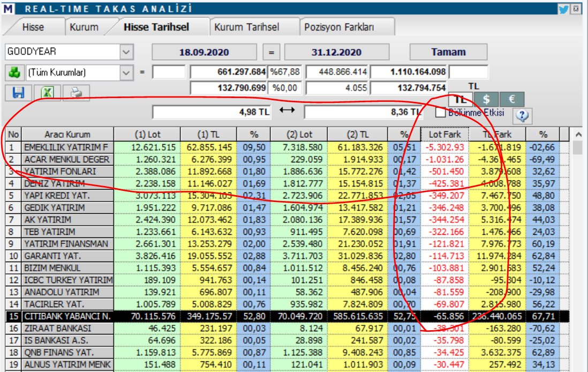Open the blue question mark help
Viewport: 588px width, 372px height.
click(x=522, y=115)
